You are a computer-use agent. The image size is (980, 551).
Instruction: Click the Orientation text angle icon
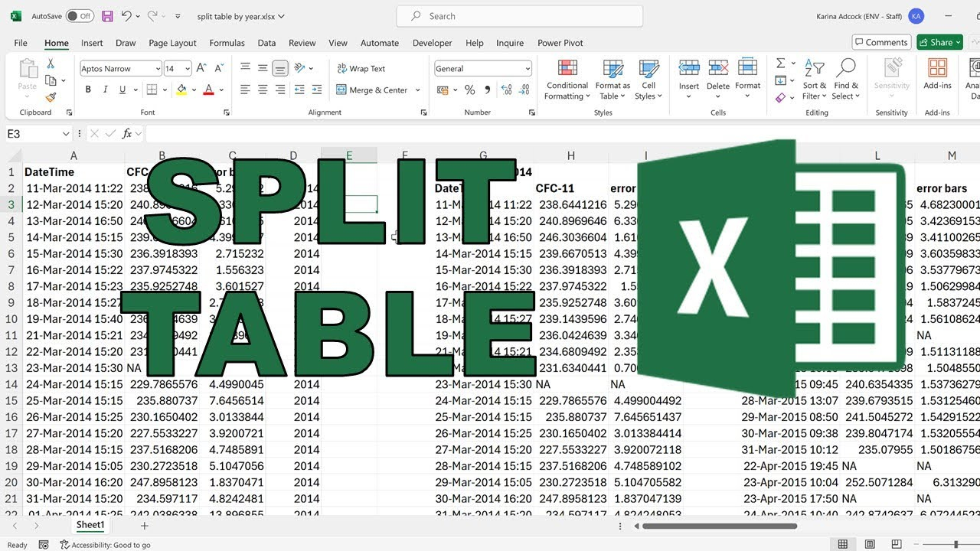pyautogui.click(x=300, y=68)
